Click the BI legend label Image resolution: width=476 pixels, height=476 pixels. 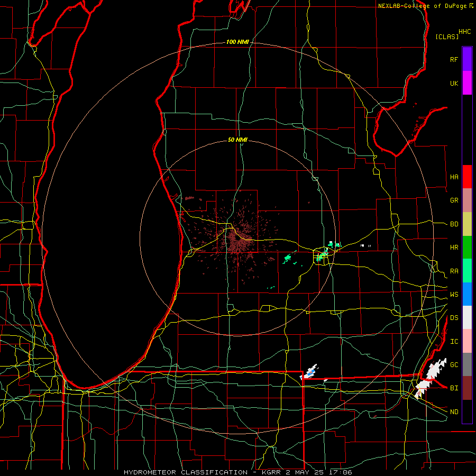pyautogui.click(x=454, y=388)
